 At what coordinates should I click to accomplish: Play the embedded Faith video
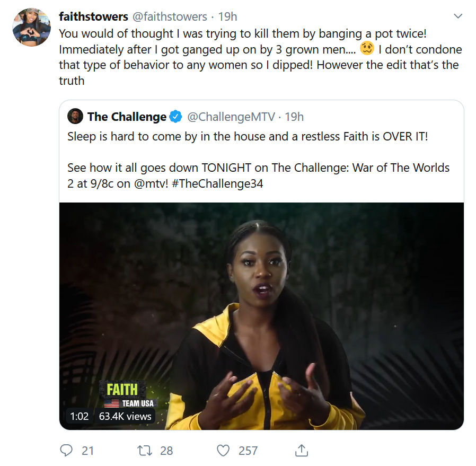[x=261, y=316]
